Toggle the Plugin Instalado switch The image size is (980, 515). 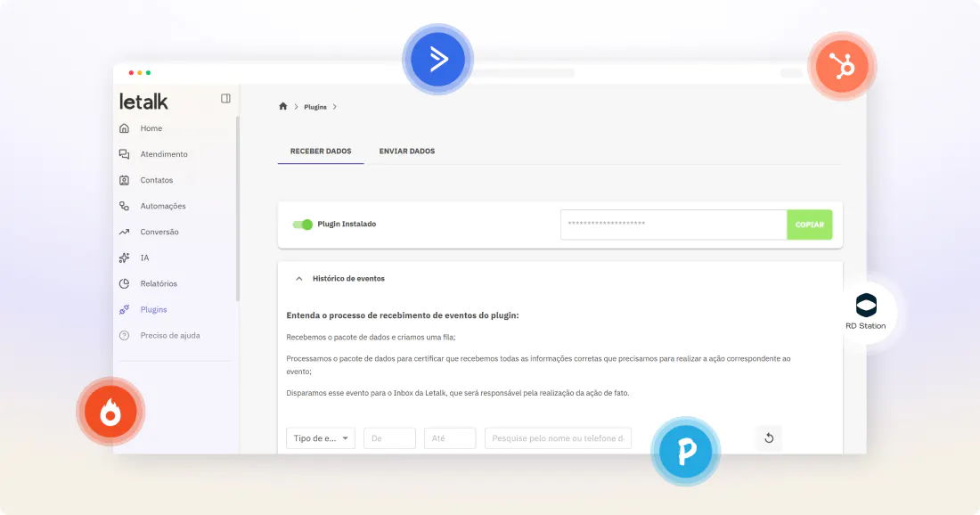[x=303, y=225]
